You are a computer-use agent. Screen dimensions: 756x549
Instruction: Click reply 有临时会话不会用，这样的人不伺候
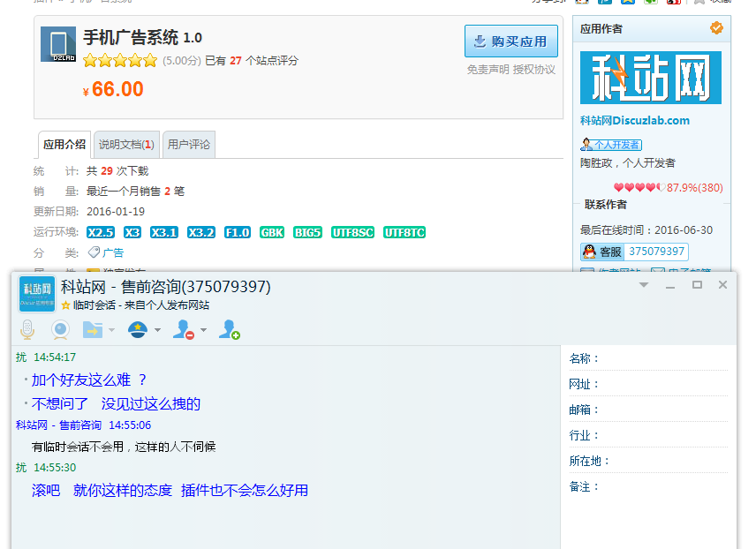coord(124,447)
